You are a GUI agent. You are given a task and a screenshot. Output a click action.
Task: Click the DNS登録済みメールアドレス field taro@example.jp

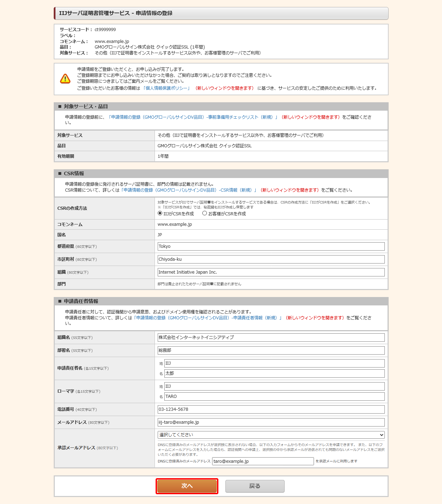[263, 461]
